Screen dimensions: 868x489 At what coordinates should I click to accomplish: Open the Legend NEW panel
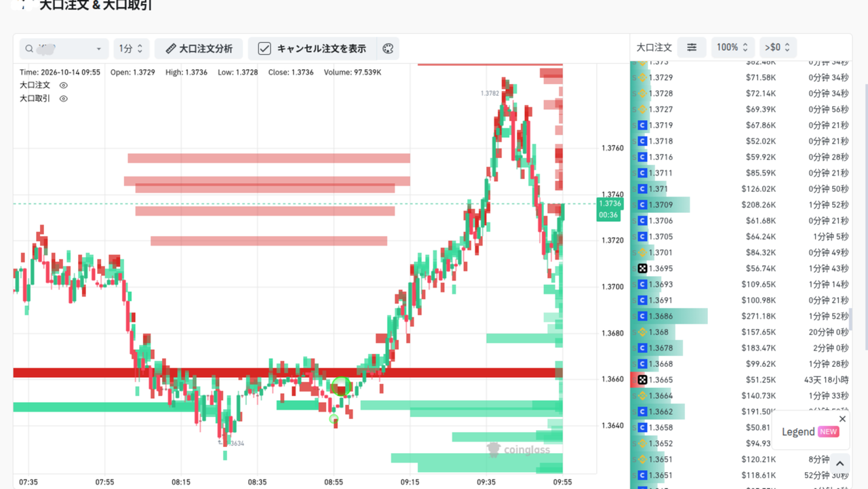[810, 432]
